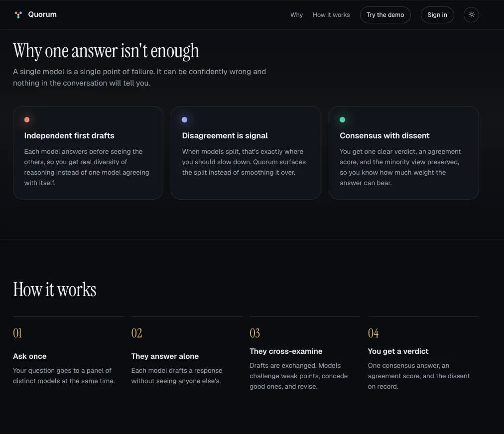Click the purple dot on Disagreement is signal card
This screenshot has width=504, height=434.
coord(184,119)
